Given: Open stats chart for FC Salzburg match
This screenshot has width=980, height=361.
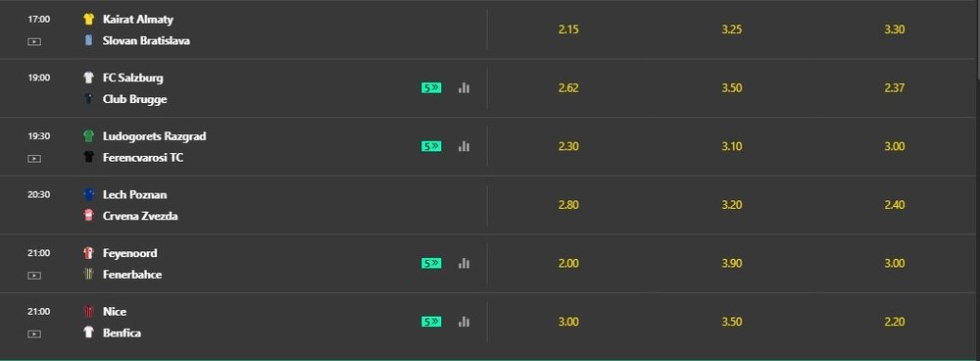Looking at the screenshot, I should 464,88.
